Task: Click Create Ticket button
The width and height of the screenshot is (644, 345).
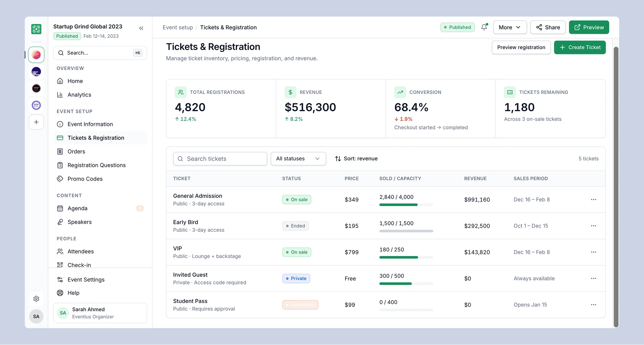Action: [580, 48]
